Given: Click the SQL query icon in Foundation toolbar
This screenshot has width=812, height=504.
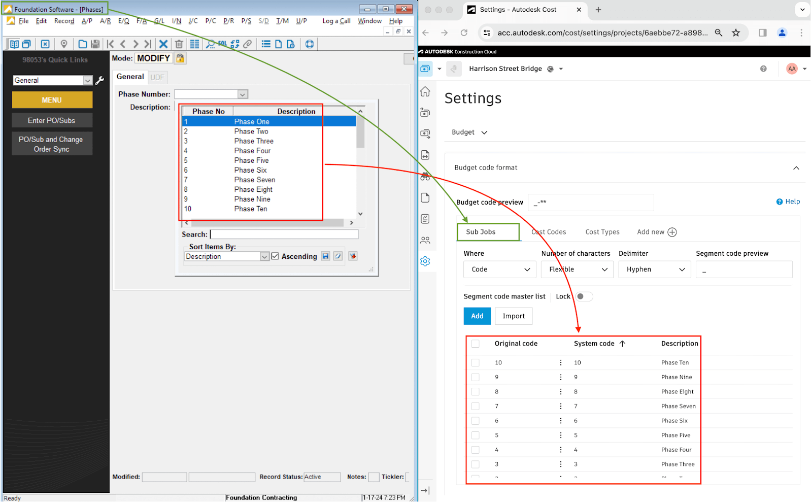Looking at the screenshot, I should pyautogui.click(x=222, y=44).
